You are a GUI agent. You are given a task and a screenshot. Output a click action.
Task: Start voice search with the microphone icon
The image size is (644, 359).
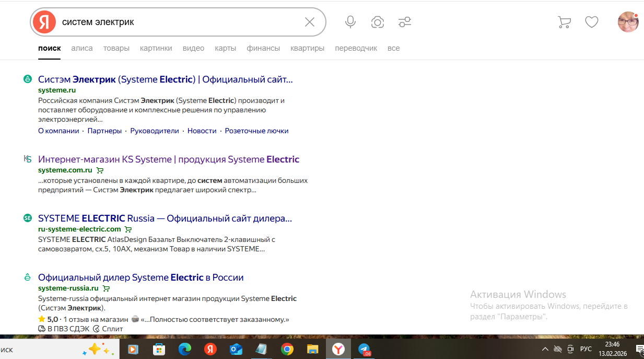pos(350,22)
